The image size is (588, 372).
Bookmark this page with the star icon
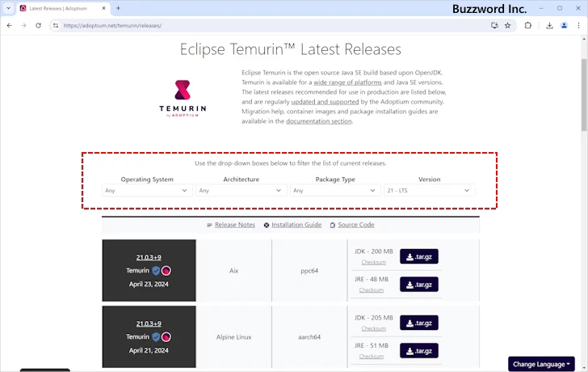[x=507, y=26]
